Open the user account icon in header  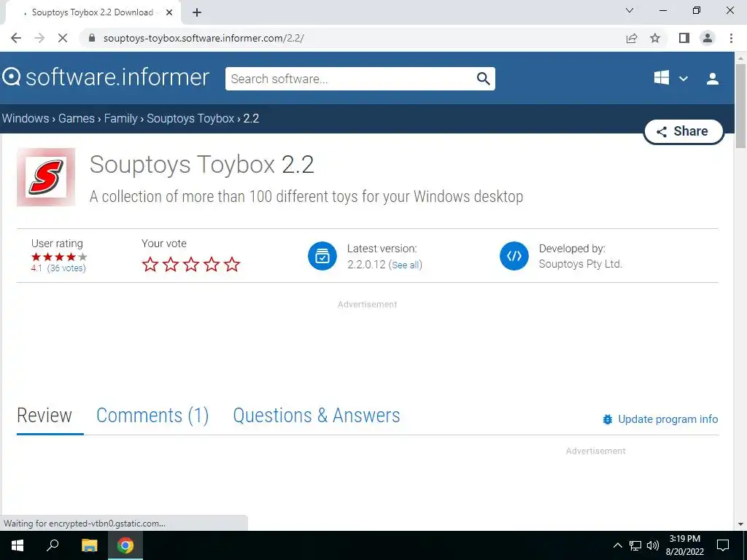pos(713,79)
